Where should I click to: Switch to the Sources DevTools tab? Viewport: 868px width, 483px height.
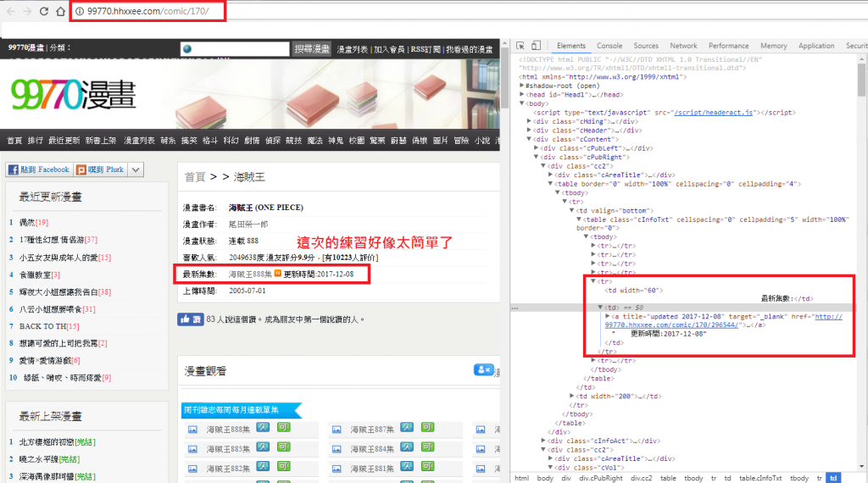(x=646, y=46)
